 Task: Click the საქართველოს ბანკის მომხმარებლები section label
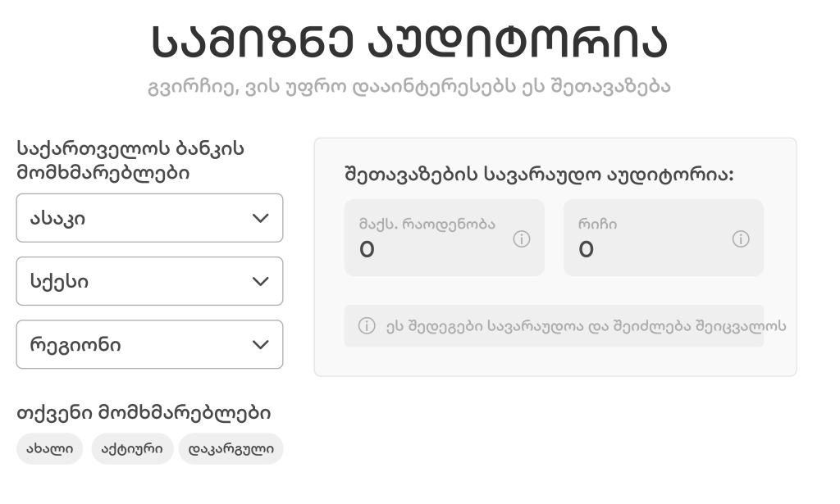[130, 161]
